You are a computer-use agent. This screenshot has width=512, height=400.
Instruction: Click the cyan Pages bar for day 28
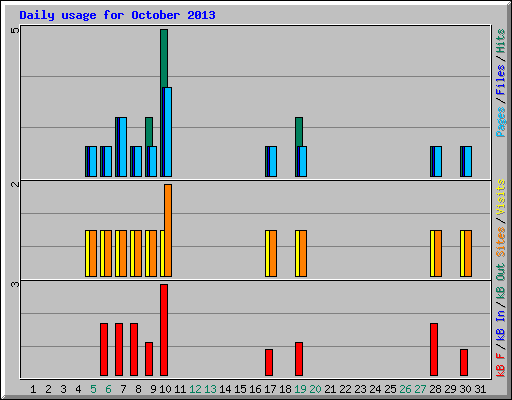(x=438, y=161)
